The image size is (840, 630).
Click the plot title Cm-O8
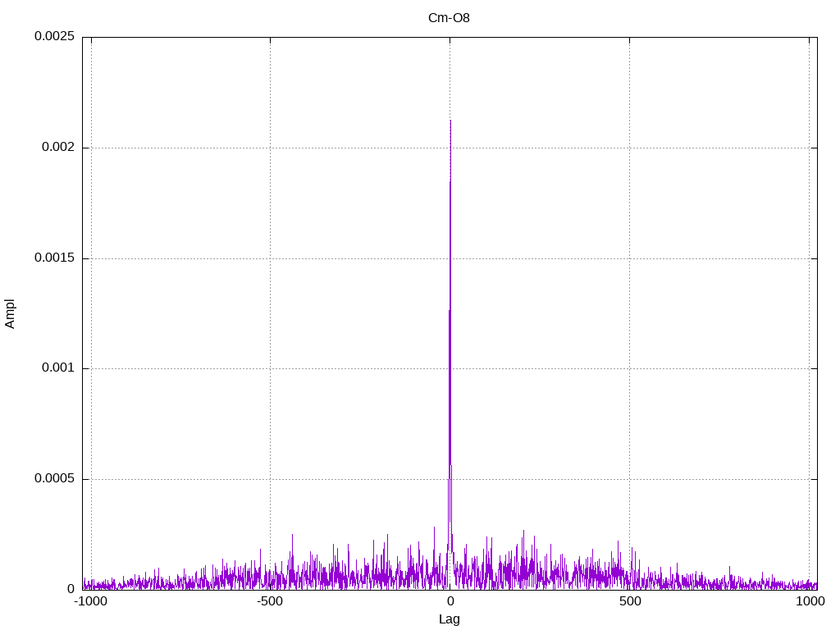[449, 18]
